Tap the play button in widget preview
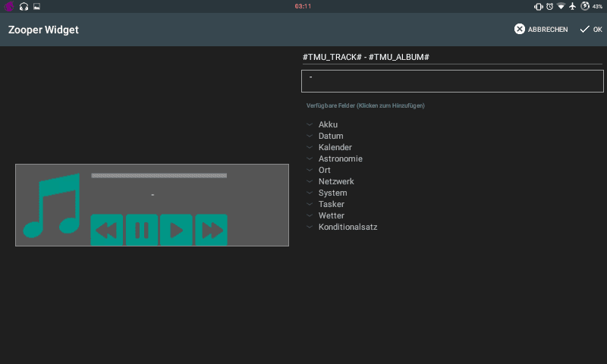Viewport: 607px width, 364px height. (x=176, y=230)
